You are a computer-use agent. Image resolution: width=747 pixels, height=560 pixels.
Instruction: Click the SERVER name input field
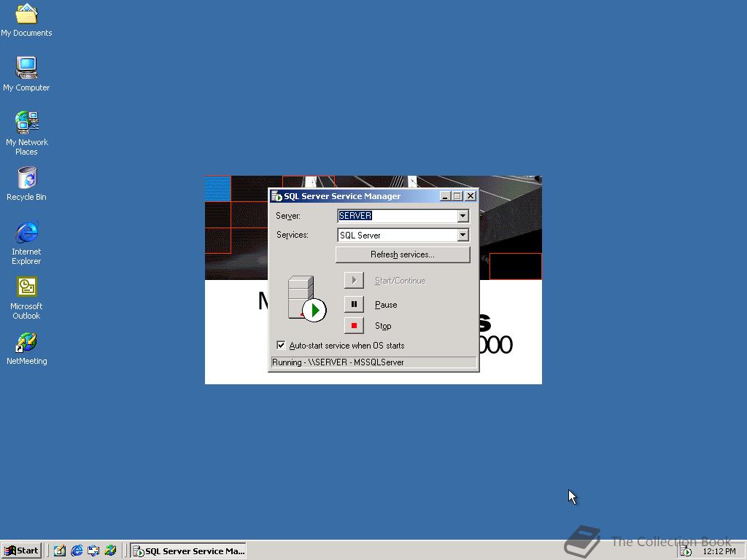pos(398,216)
